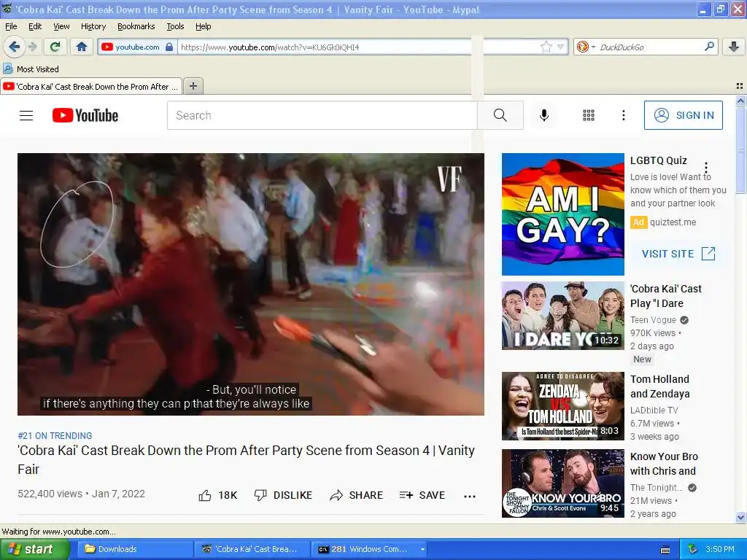Open the File menu
The height and width of the screenshot is (560, 747).
click(x=11, y=26)
